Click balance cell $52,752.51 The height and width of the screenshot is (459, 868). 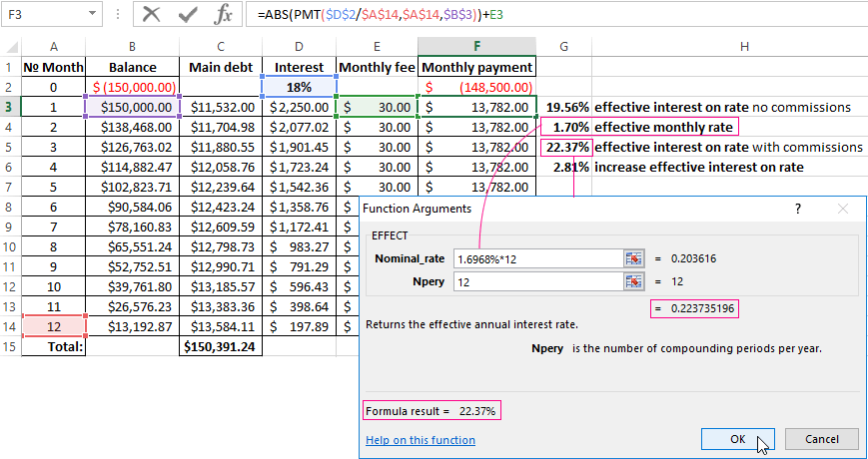[x=132, y=266]
